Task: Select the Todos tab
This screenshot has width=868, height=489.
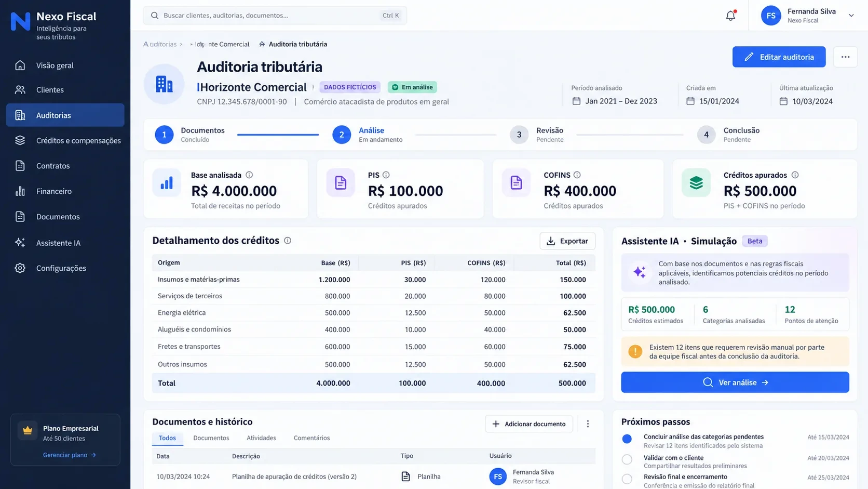Action: 167,438
